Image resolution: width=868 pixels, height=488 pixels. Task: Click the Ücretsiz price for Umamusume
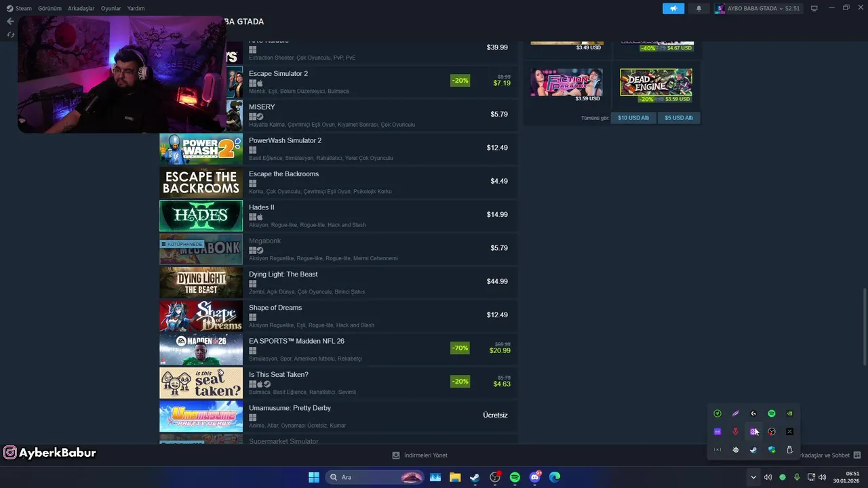click(495, 415)
